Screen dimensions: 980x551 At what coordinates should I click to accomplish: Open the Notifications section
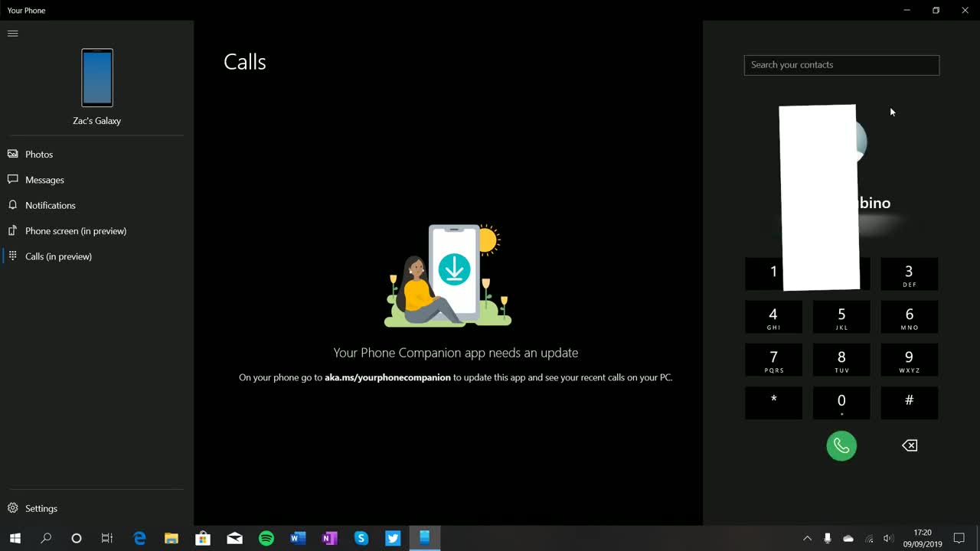[96, 205]
